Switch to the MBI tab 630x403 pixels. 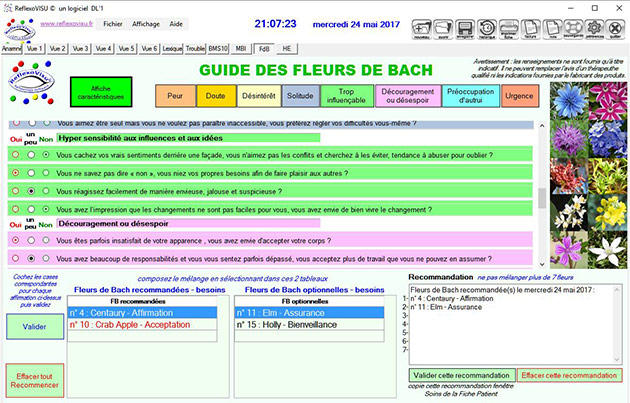241,49
